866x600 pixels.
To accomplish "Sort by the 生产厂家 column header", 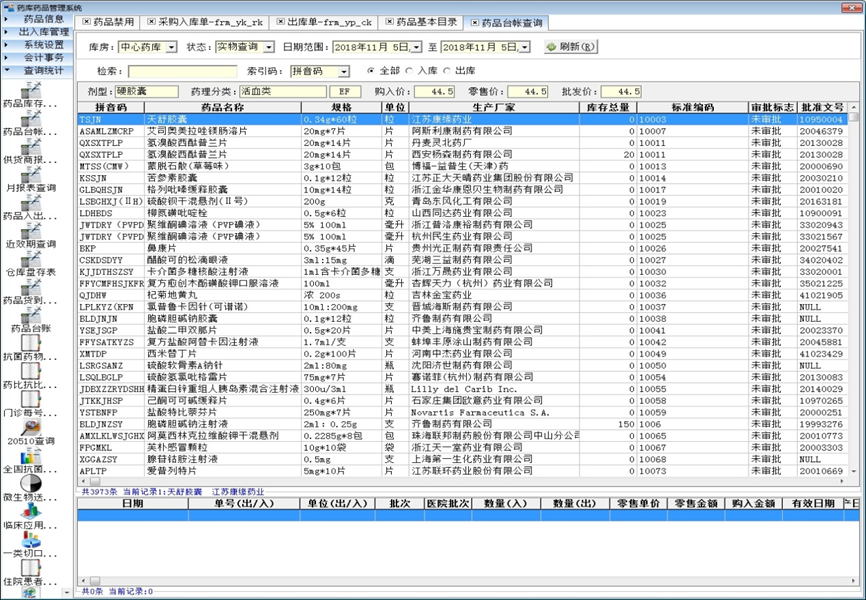I will pyautogui.click(x=493, y=107).
